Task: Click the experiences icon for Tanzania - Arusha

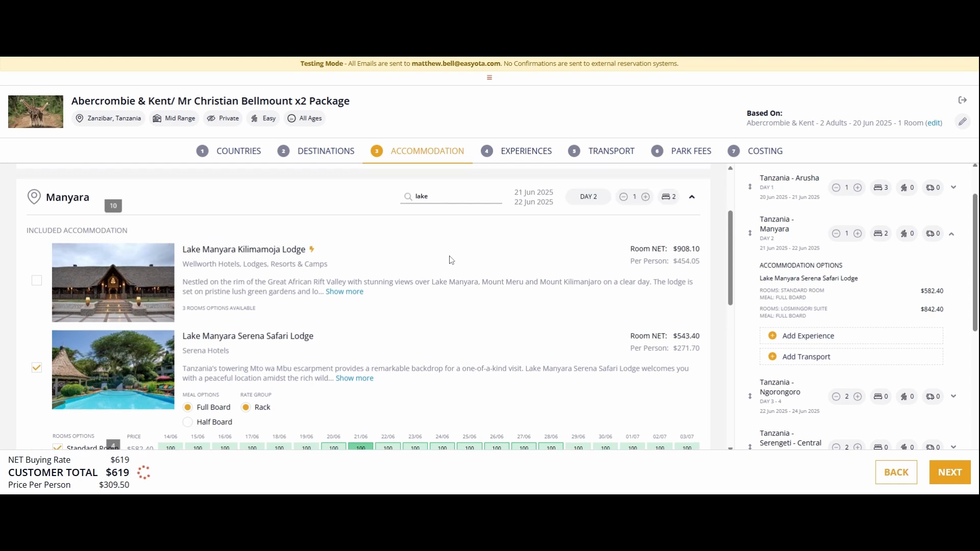Action: click(904, 188)
